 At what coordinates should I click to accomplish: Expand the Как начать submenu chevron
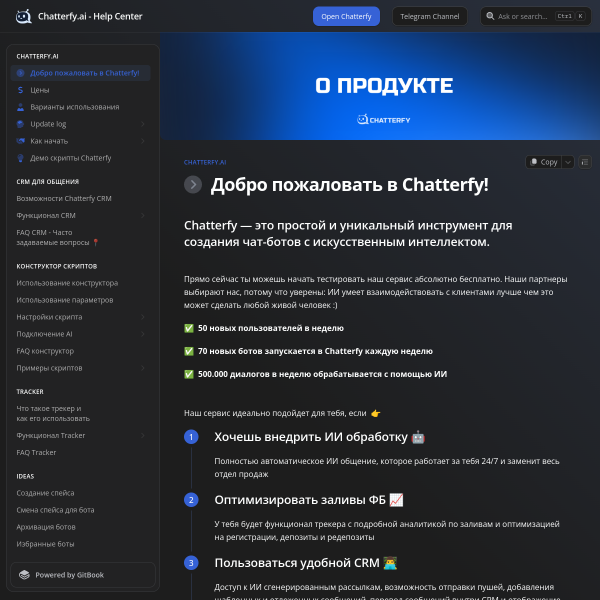click(x=142, y=141)
